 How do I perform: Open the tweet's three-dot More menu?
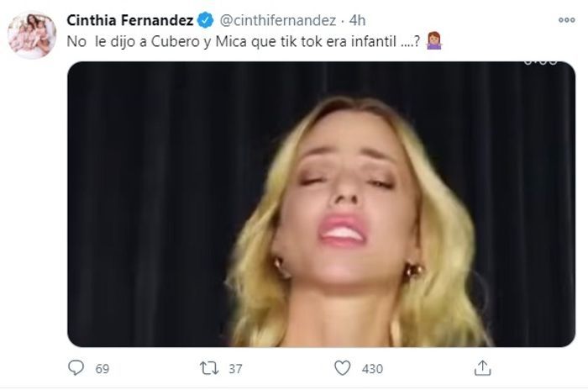point(565,18)
